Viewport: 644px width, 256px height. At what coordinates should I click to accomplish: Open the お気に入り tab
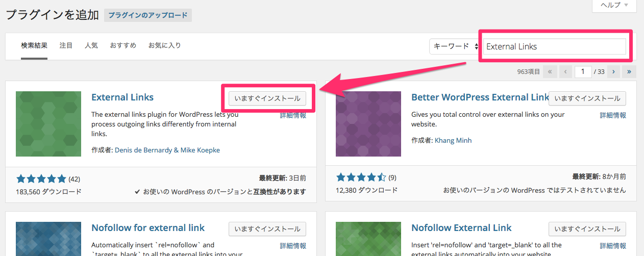(164, 45)
